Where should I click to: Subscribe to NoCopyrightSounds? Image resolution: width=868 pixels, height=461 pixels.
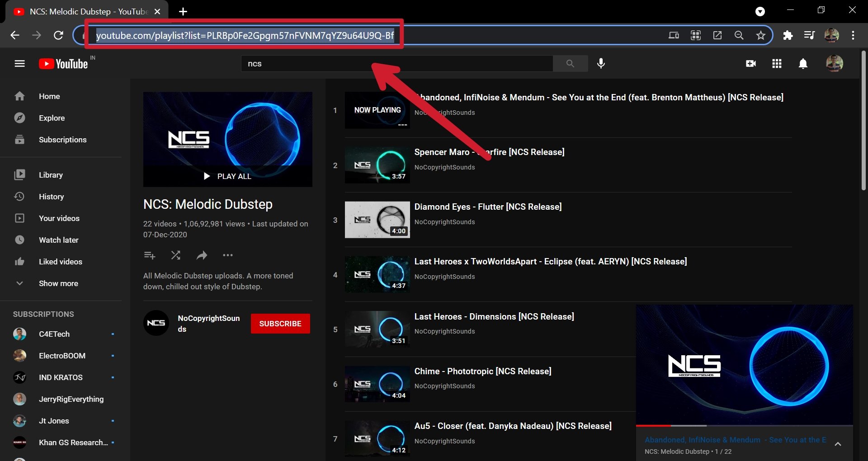280,324
